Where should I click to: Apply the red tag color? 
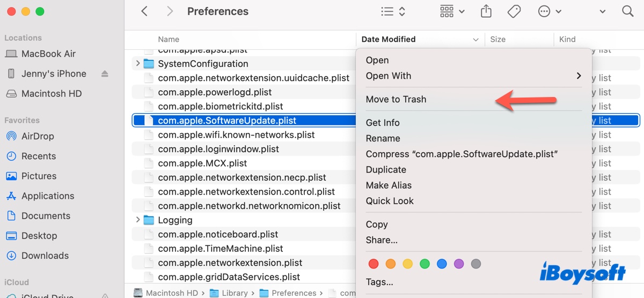(x=374, y=264)
